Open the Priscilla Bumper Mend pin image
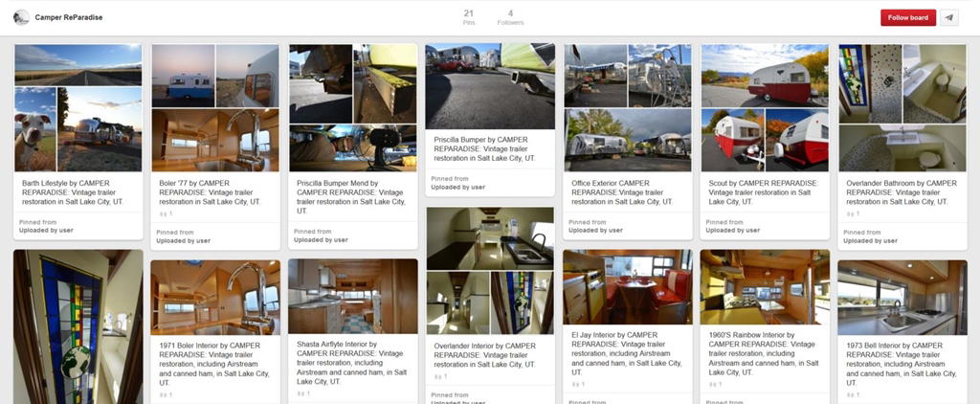Image resolution: width=980 pixels, height=404 pixels. click(x=353, y=107)
